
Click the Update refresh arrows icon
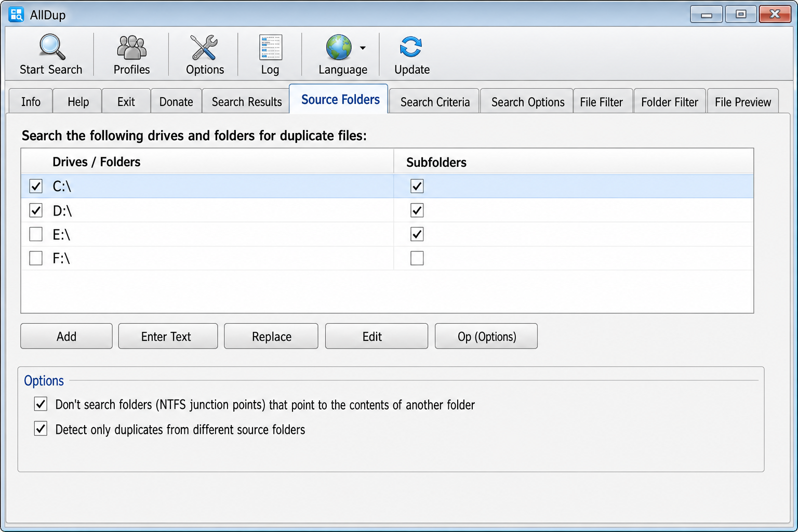point(411,47)
